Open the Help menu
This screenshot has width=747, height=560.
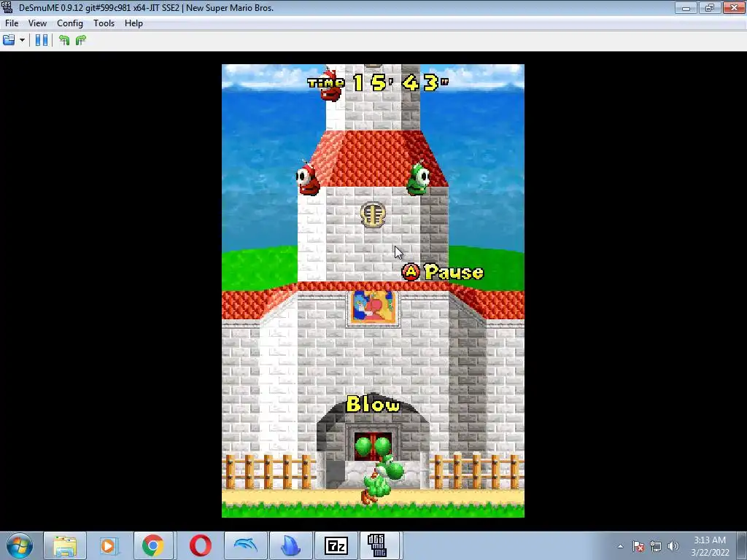[133, 23]
